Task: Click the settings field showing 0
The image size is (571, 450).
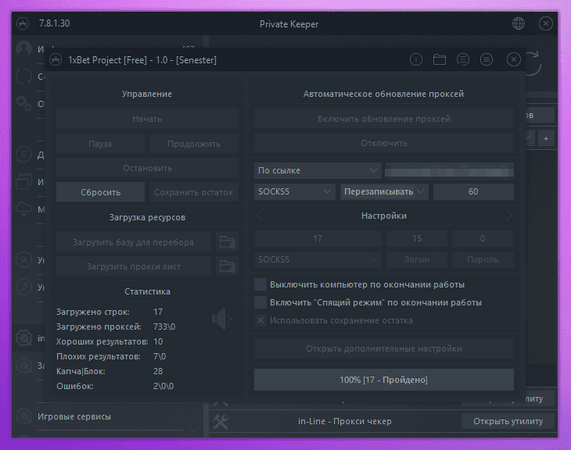Action: [483, 238]
